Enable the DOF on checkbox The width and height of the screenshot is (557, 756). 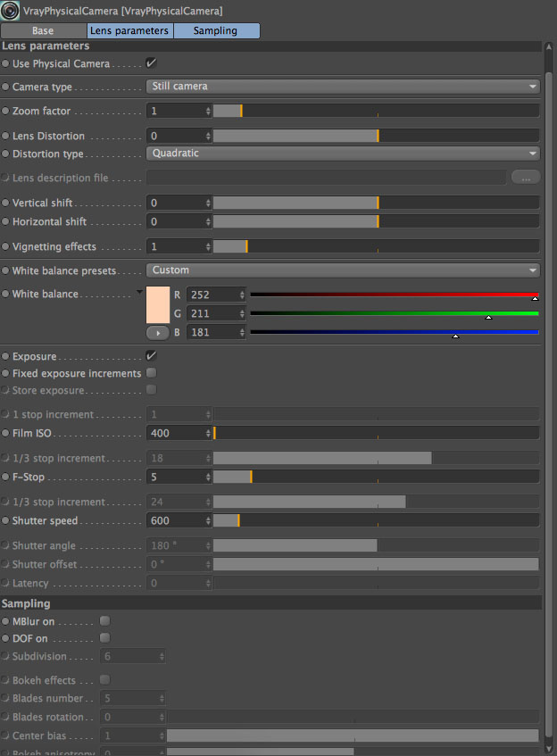104,638
